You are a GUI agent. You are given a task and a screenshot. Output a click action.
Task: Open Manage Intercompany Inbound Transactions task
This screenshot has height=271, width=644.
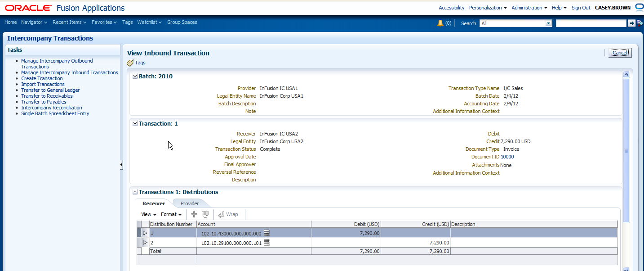70,72
